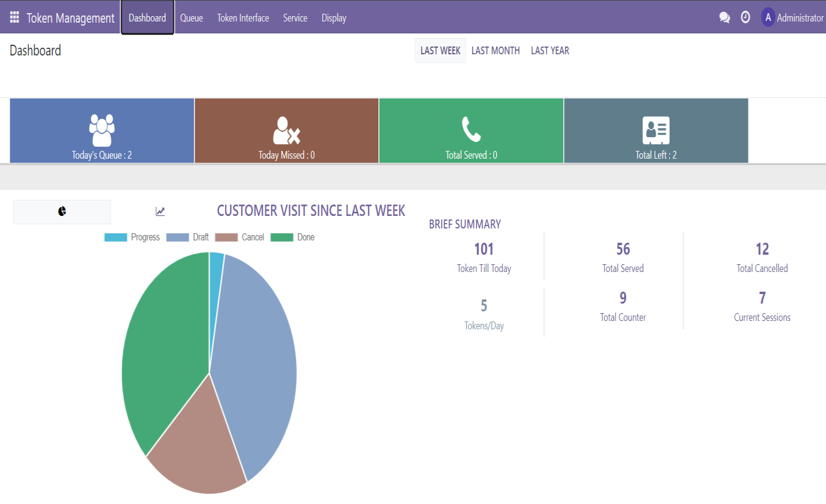This screenshot has height=504, width=826.
Task: Switch to pie chart view icon
Action: tap(62, 212)
